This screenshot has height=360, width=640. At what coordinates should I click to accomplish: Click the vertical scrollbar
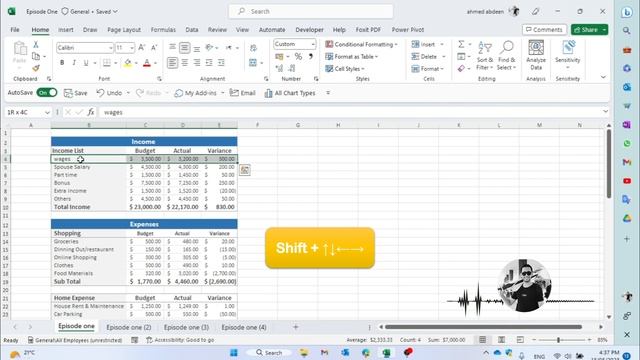click(x=608, y=164)
